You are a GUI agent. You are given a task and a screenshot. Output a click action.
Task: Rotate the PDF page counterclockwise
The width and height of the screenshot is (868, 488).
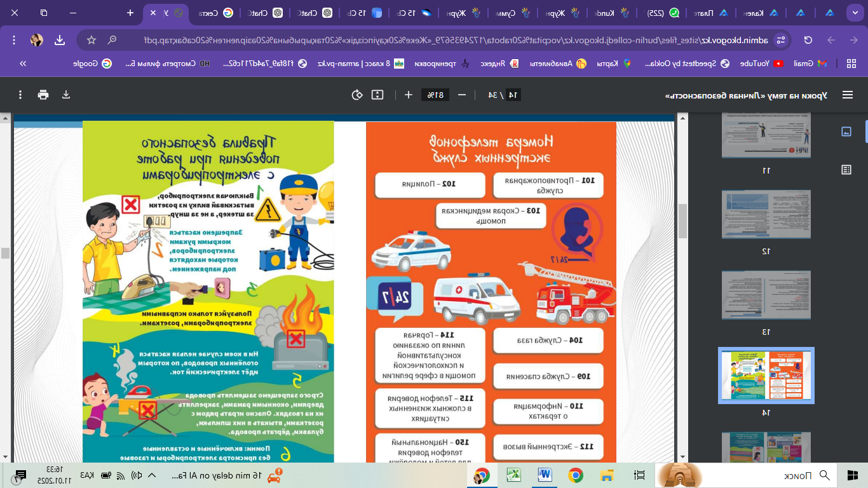[357, 95]
